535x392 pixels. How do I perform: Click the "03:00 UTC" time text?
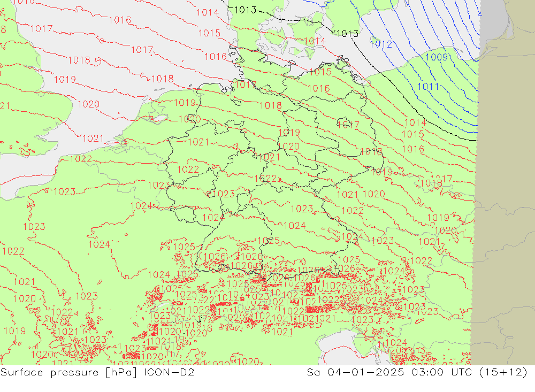click(x=441, y=372)
